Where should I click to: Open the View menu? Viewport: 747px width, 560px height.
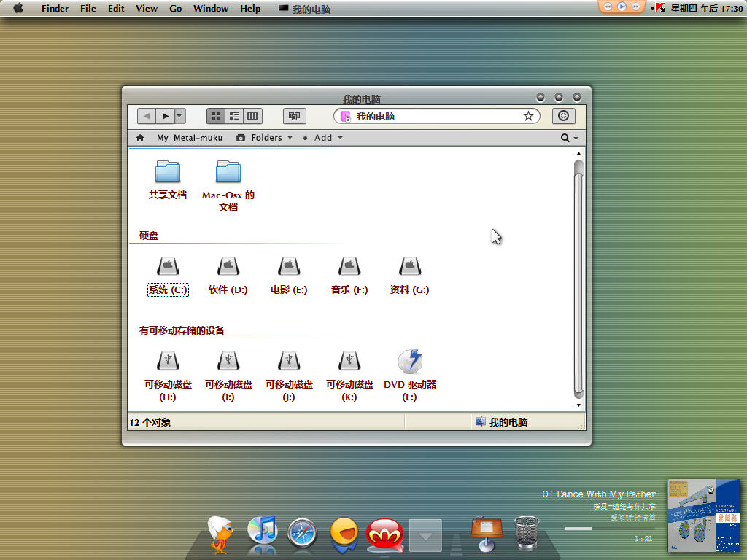pyautogui.click(x=146, y=8)
